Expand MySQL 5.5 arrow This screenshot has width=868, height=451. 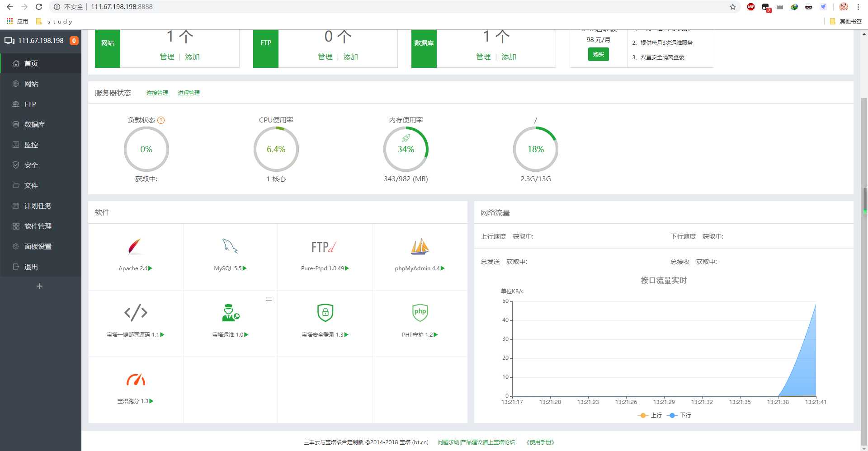point(245,268)
